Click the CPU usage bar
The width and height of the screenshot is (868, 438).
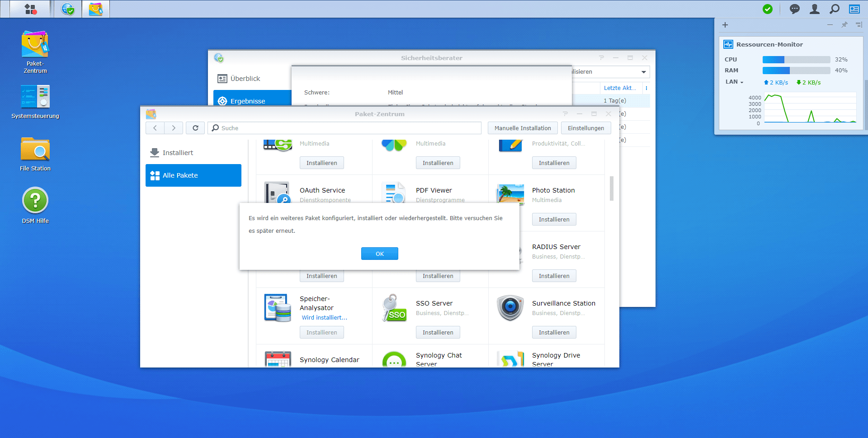tap(796, 60)
